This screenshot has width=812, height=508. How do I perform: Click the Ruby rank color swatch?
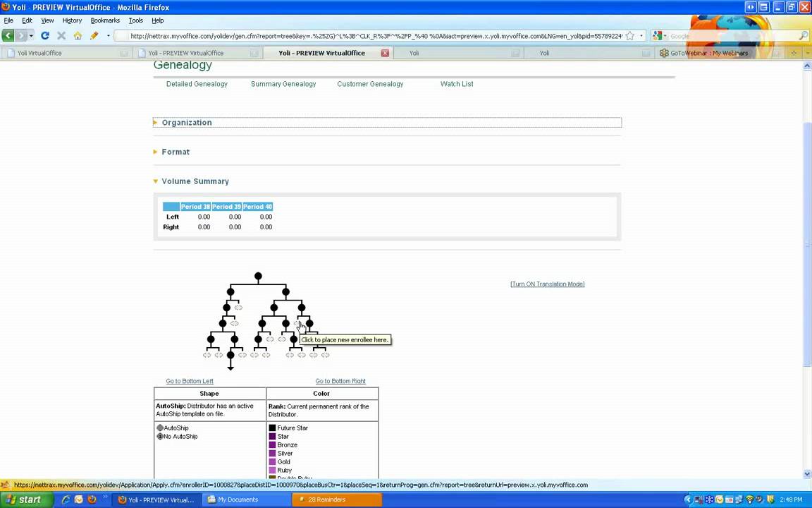[272, 470]
